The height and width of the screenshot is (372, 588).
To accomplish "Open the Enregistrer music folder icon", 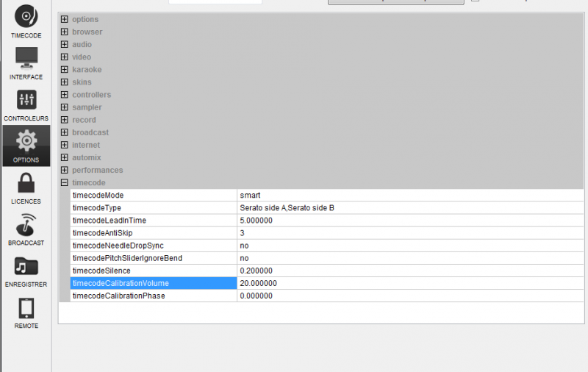I will coord(26,267).
